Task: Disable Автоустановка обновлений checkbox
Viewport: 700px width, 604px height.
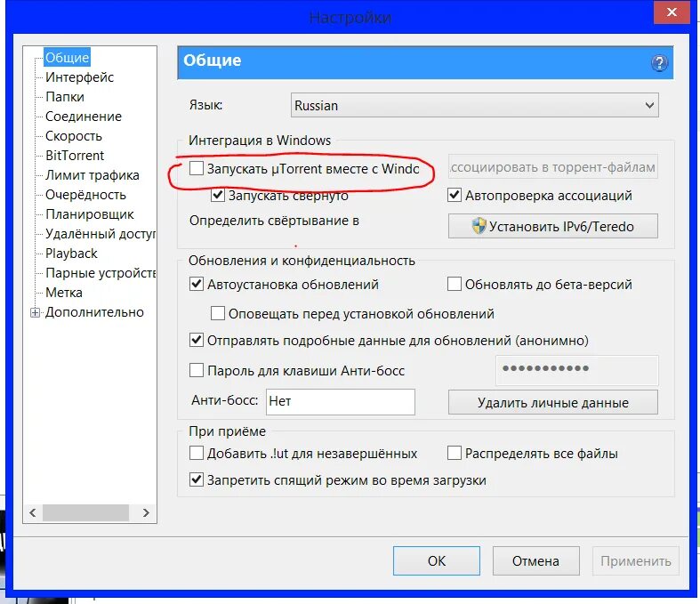Action: (197, 284)
